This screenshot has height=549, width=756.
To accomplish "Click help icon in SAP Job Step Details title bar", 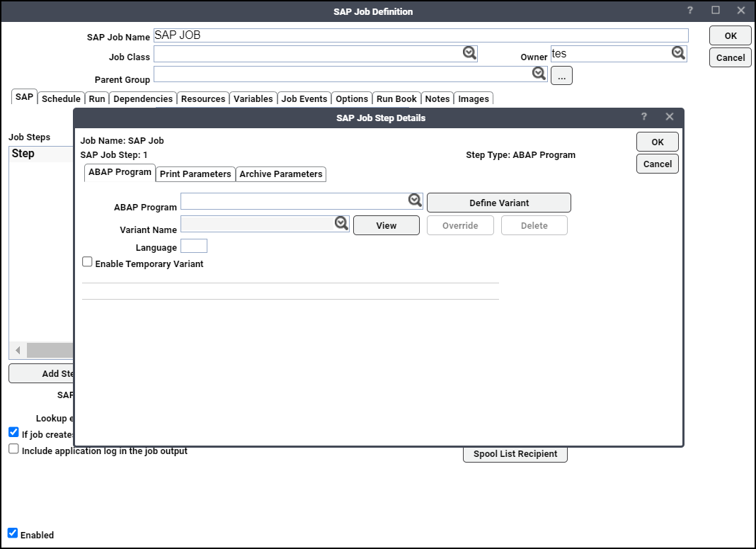I will (643, 116).
